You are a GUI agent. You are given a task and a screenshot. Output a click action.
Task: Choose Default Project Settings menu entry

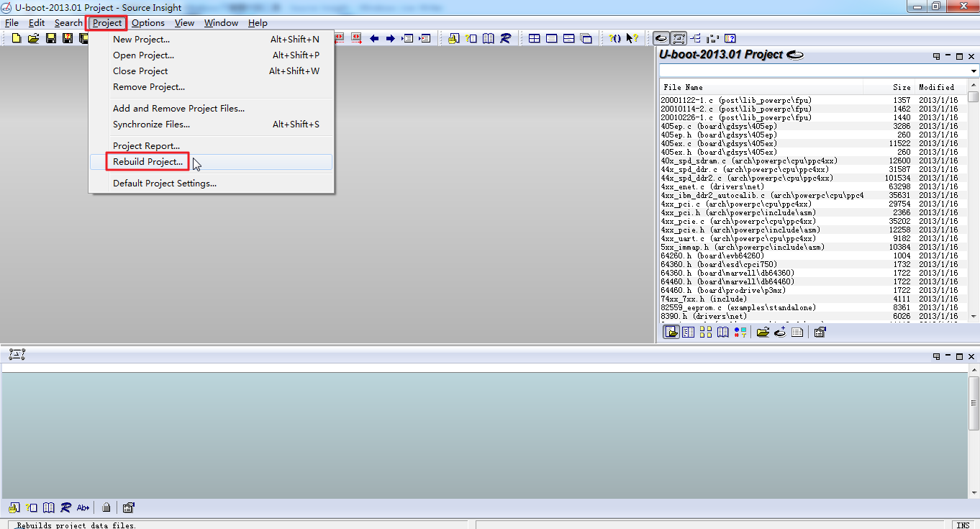211,184
